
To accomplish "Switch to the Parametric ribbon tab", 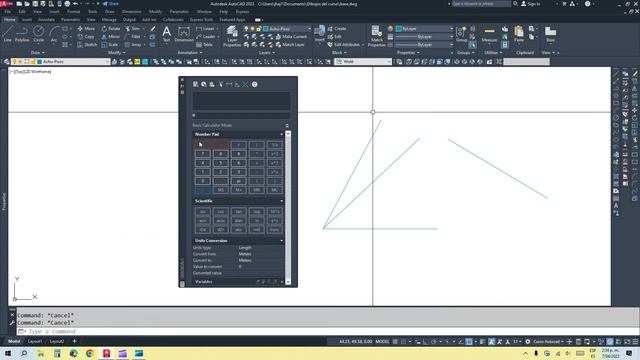I will point(70,20).
